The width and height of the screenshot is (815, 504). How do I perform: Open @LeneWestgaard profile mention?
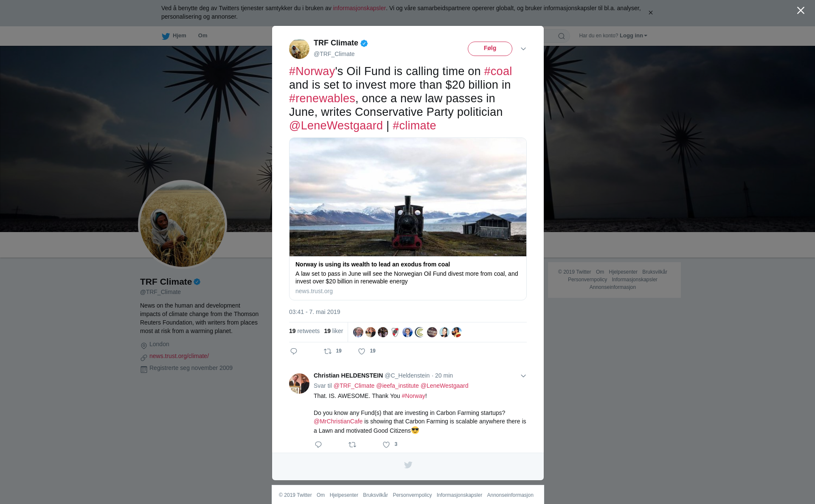[x=336, y=126]
